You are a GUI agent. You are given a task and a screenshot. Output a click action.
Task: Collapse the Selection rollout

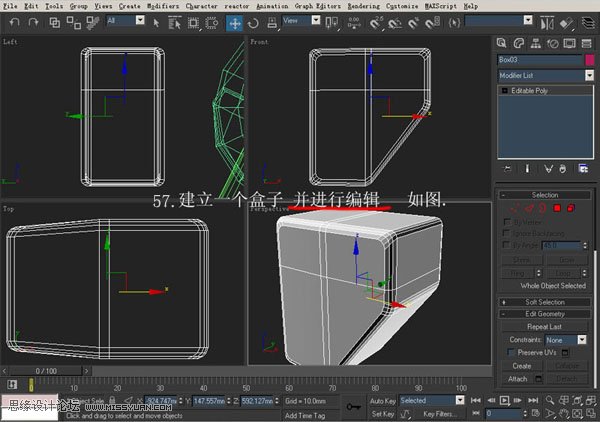pyautogui.click(x=545, y=195)
